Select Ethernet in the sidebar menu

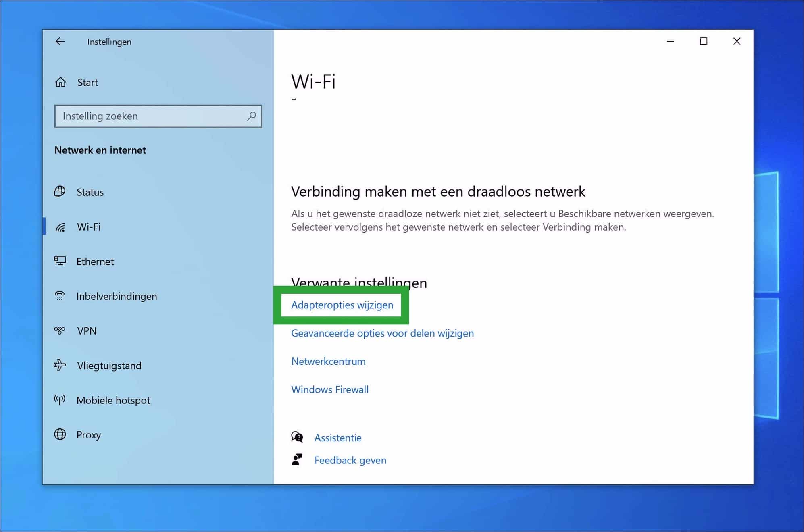tap(95, 261)
